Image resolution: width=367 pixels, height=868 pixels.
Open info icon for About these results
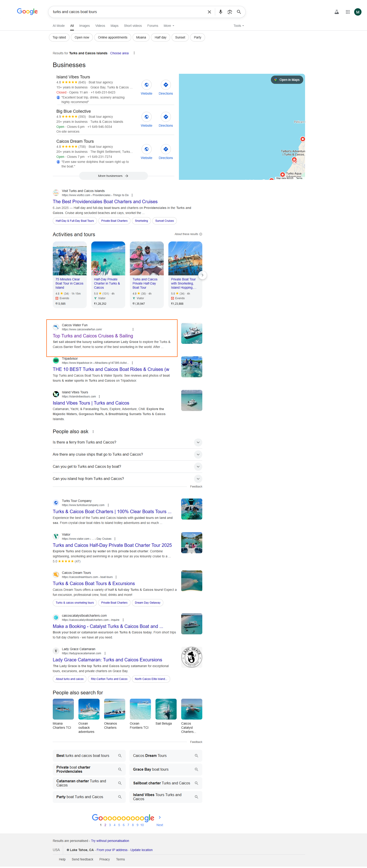(201, 234)
